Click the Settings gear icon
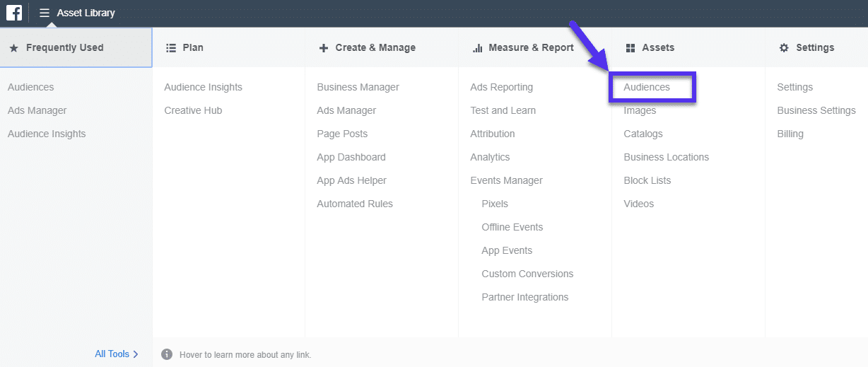The image size is (868, 367). click(x=784, y=48)
